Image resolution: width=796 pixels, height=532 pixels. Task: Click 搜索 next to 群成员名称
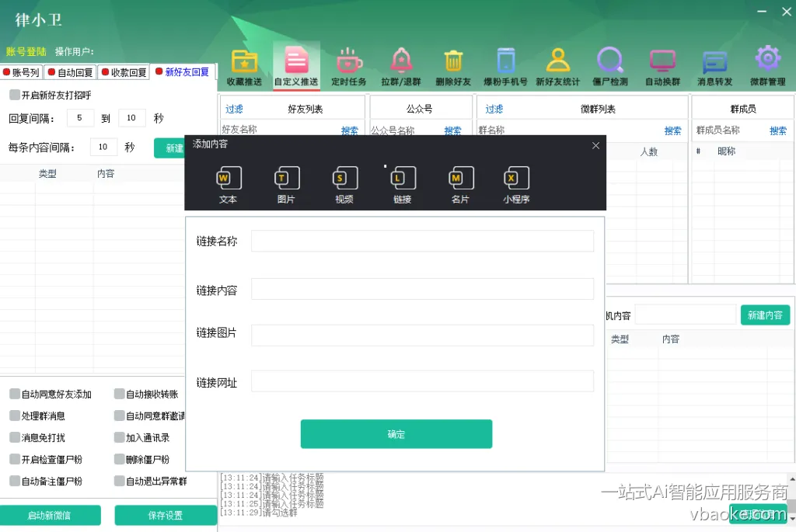[777, 130]
